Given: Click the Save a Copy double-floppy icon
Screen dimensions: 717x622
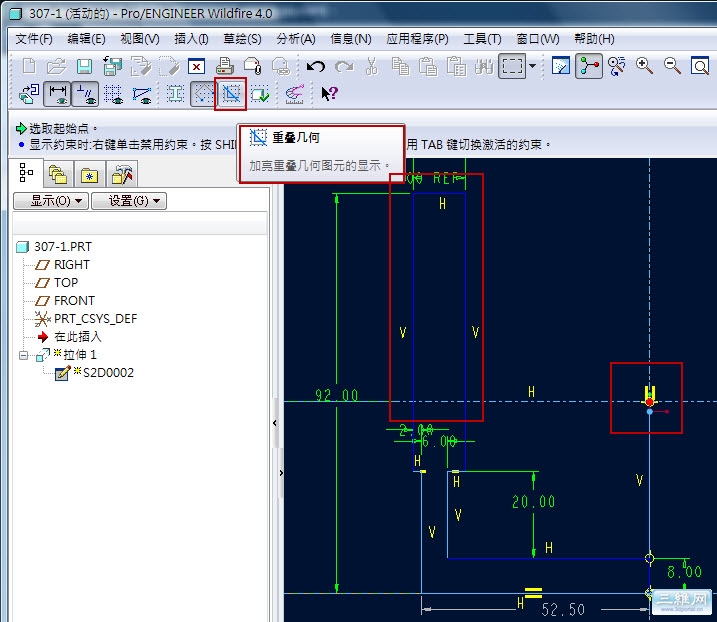Looking at the screenshot, I should 112,66.
